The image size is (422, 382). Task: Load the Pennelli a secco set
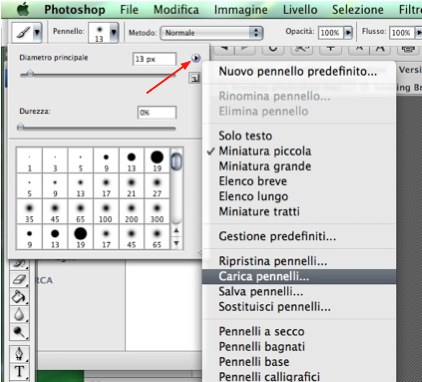(x=299, y=331)
